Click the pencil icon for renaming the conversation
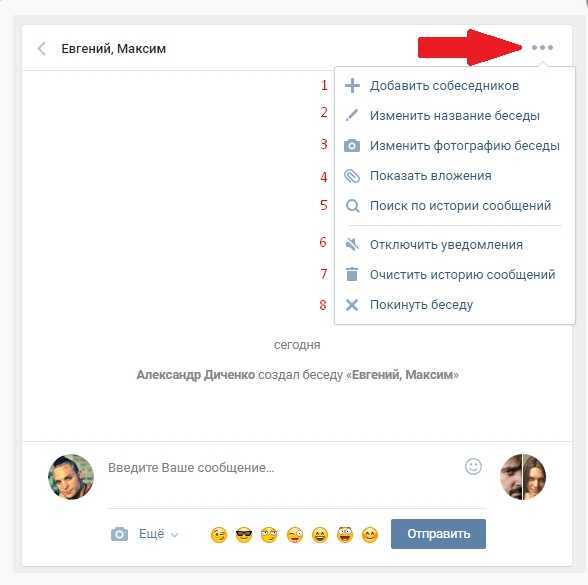Image resolution: width=588 pixels, height=585 pixels. pos(352,115)
